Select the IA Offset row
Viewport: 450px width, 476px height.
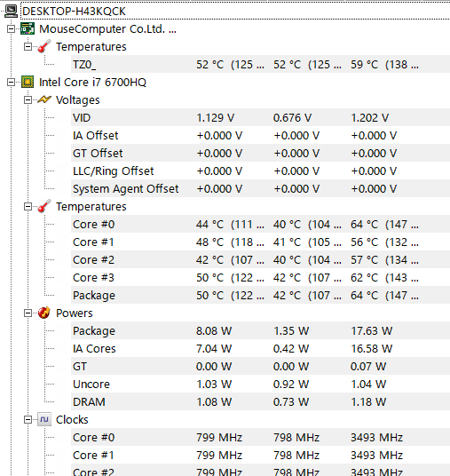point(260,135)
